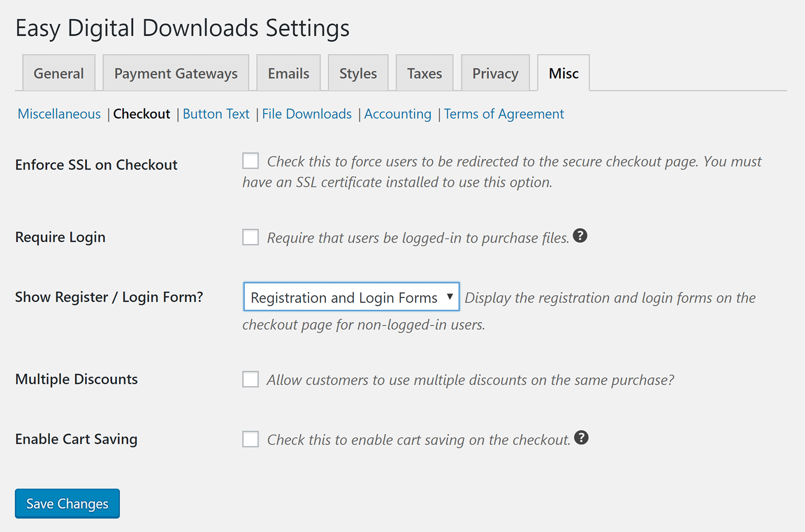Tick the Require Login checkbox
805x532 pixels.
coord(251,237)
